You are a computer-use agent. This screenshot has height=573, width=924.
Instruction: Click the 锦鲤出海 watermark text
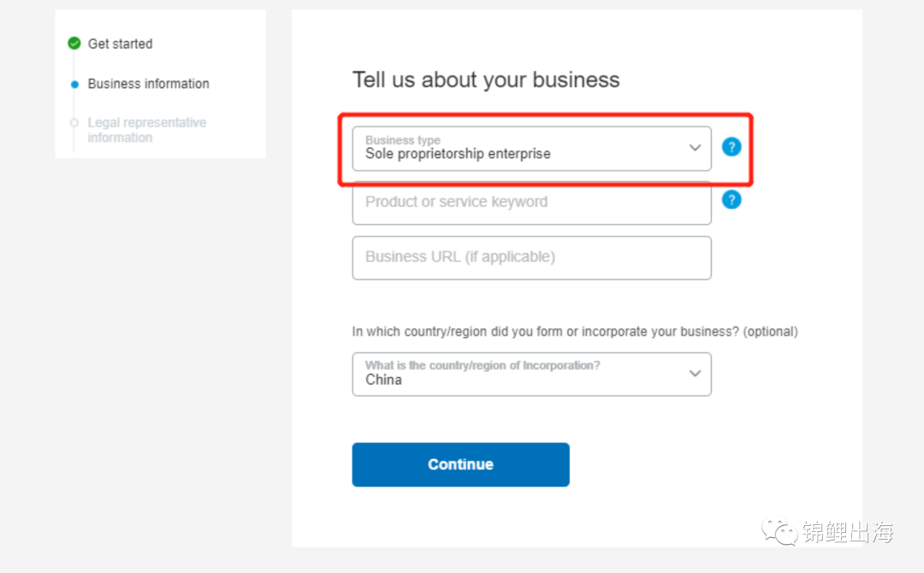click(x=847, y=532)
